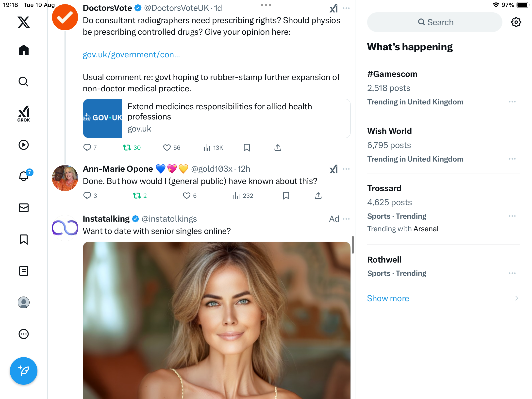Open more options for #Gamescom trend

512,102
